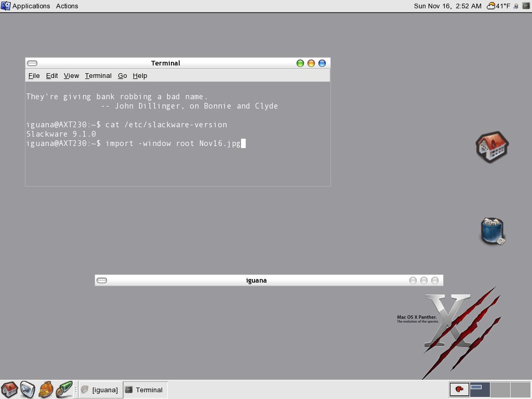Launch the orange bird icon in bottom panel
This screenshot has width=532, height=399.
click(46, 390)
